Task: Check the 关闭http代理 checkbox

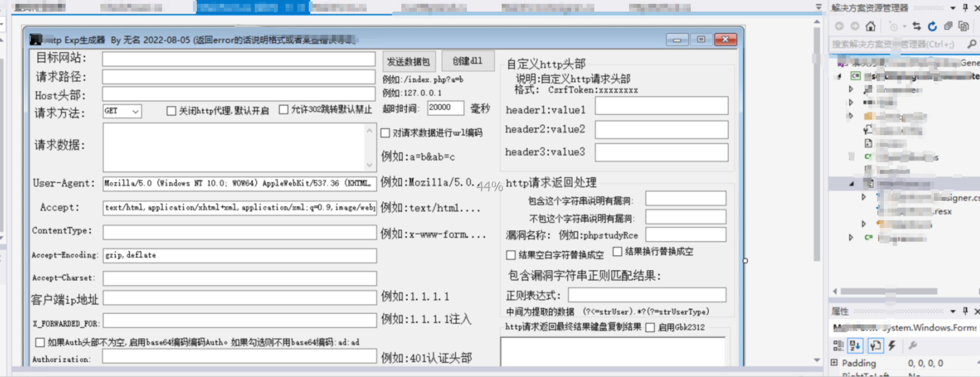Action: (171, 111)
